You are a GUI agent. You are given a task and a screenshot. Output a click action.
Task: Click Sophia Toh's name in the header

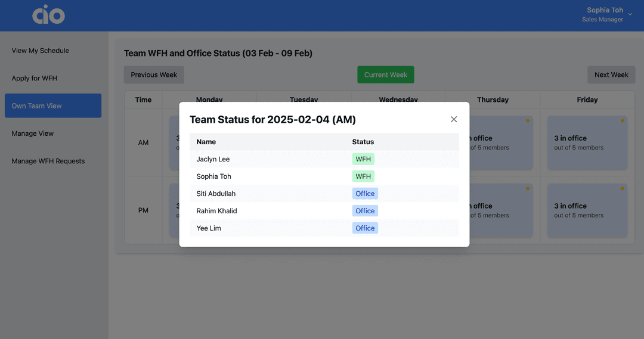(x=605, y=10)
